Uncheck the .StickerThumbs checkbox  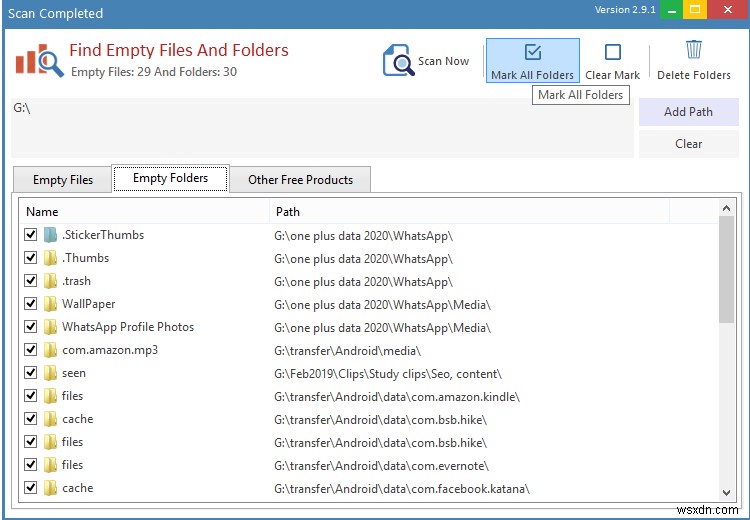[31, 234]
